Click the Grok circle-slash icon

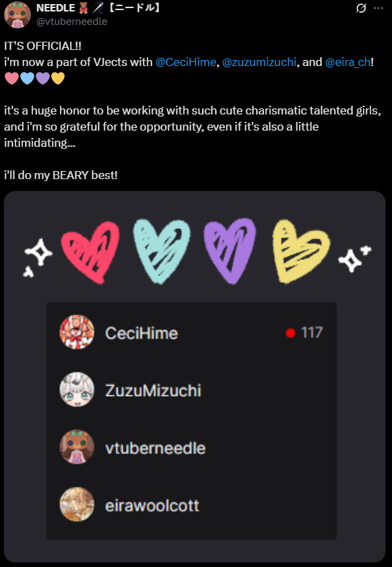click(x=361, y=8)
